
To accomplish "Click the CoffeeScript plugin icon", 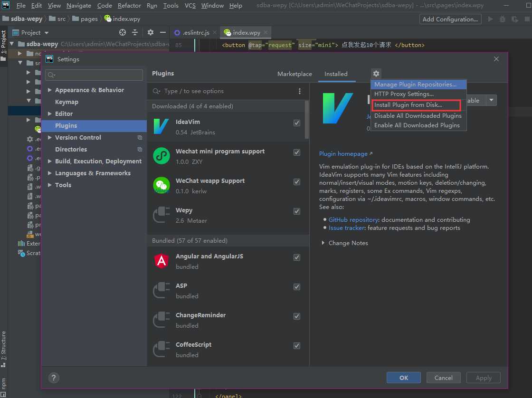I will pyautogui.click(x=161, y=350).
